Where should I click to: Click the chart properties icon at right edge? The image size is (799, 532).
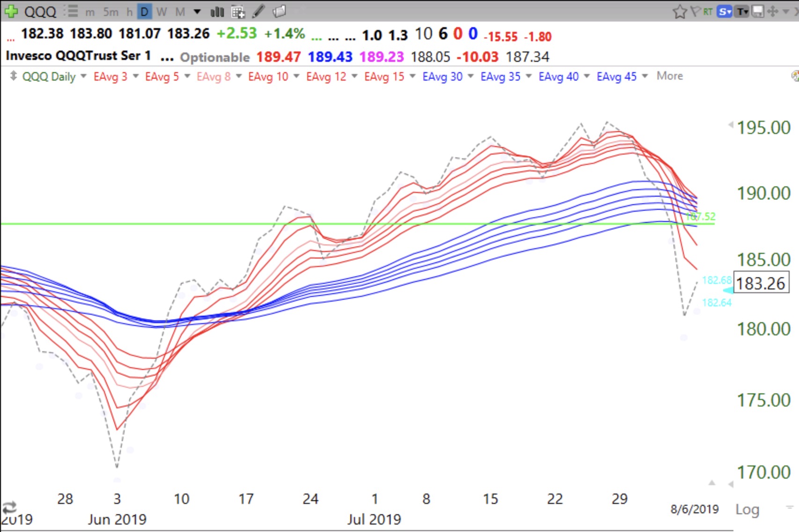coord(795,76)
